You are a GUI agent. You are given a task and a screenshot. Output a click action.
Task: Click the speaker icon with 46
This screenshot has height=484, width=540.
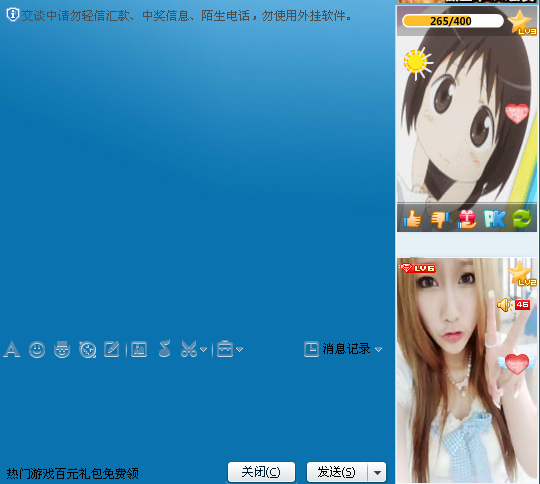point(513,305)
